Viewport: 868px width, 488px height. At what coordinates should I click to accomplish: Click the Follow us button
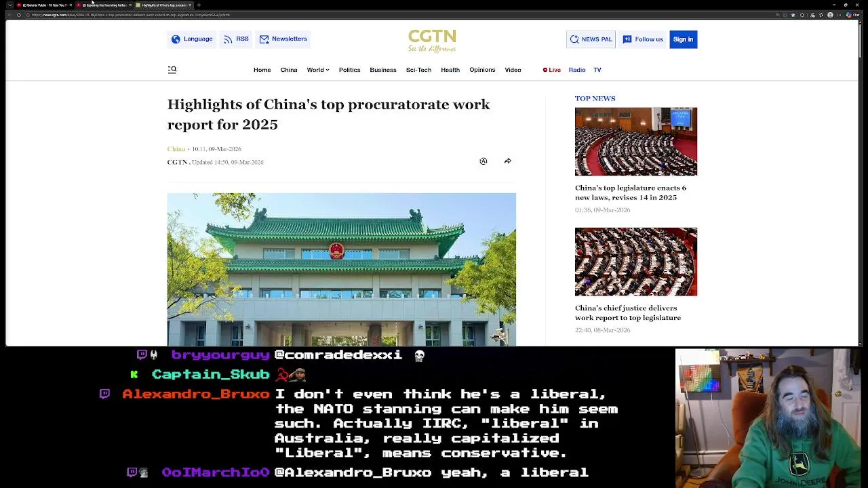[x=642, y=39]
